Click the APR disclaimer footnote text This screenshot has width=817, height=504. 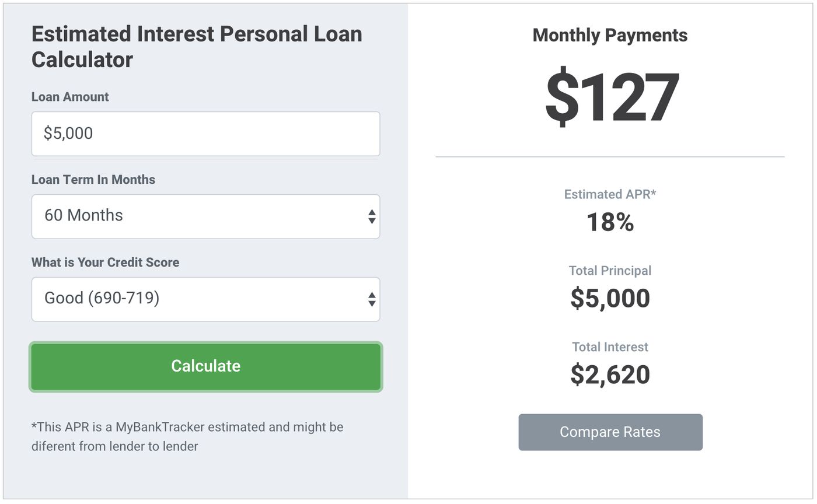pyautogui.click(x=187, y=436)
